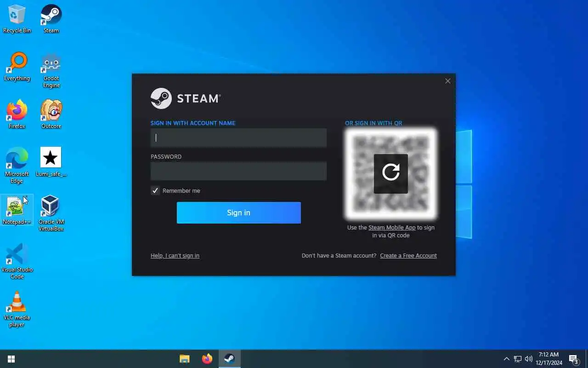This screenshot has height=368, width=588.
Task: Open the Create a Free Account link
Action: pos(408,256)
